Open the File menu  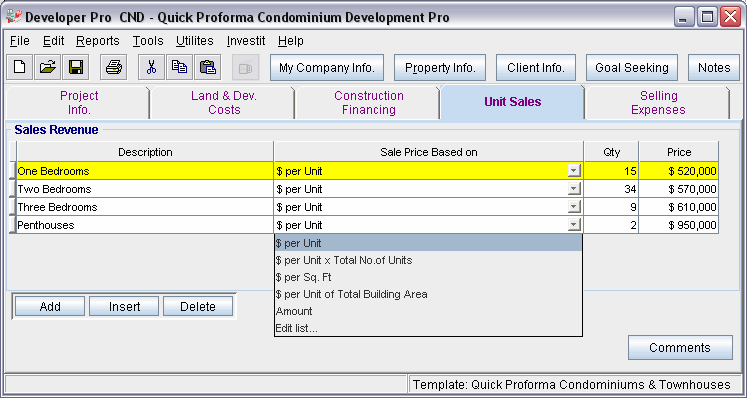click(20, 41)
